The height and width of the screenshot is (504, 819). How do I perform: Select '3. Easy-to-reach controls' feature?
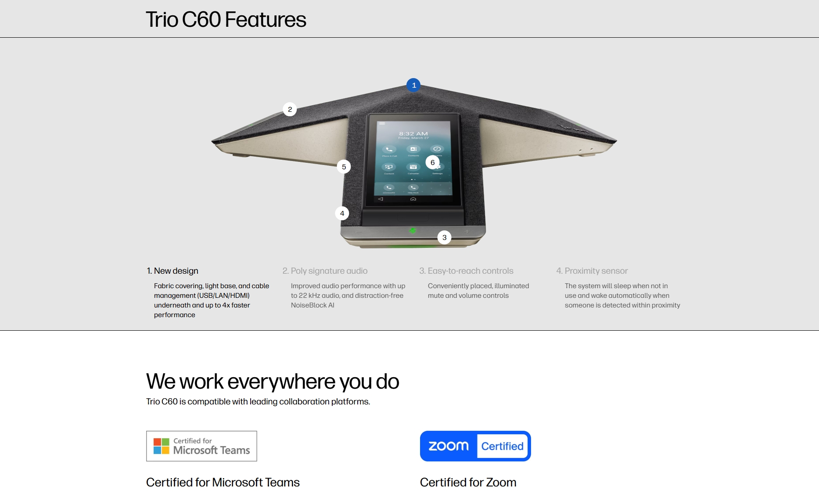pyautogui.click(x=466, y=271)
